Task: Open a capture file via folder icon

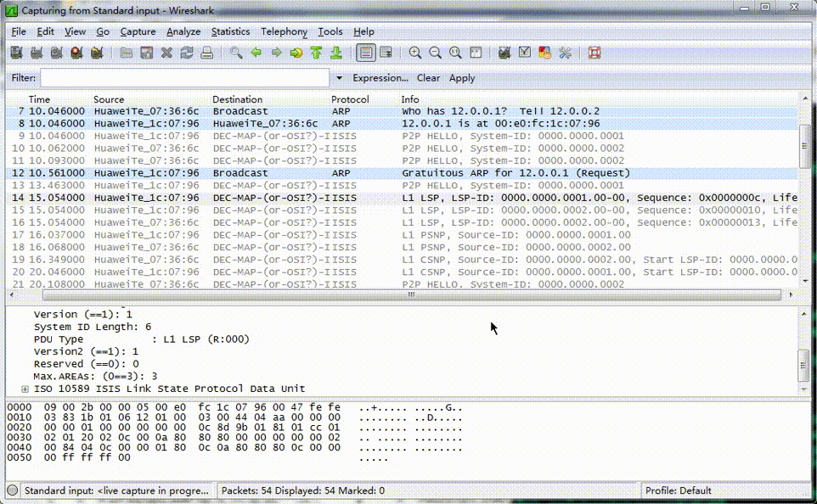Action: click(x=126, y=53)
